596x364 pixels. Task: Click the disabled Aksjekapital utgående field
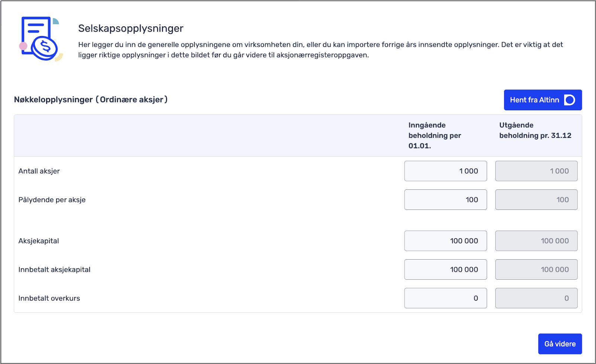pos(536,241)
